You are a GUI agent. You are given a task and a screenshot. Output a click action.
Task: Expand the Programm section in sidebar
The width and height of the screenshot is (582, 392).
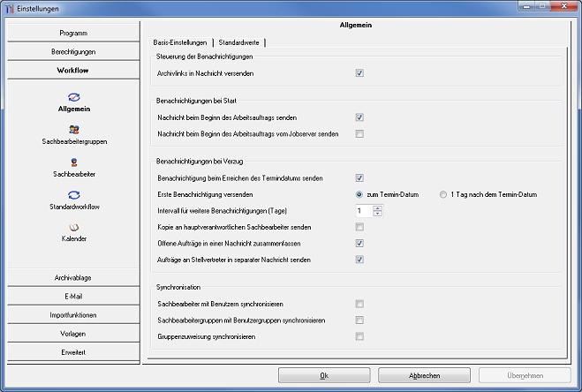click(x=73, y=33)
